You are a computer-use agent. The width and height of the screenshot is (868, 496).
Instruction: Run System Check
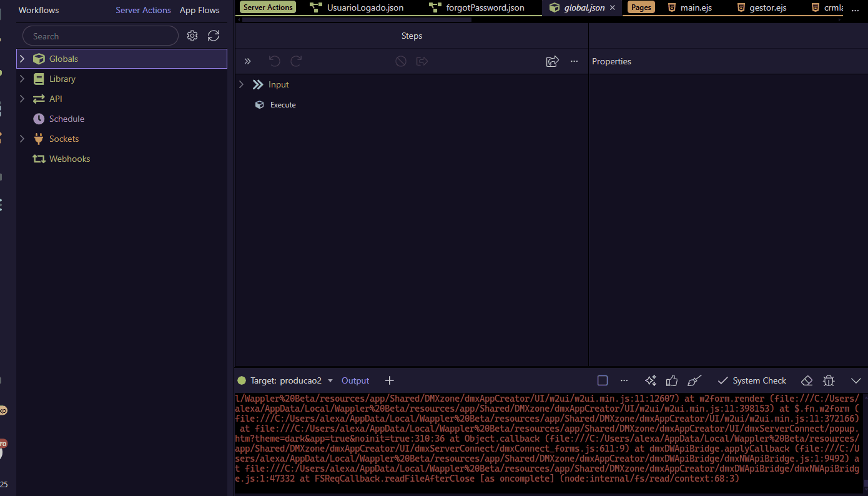pyautogui.click(x=752, y=380)
